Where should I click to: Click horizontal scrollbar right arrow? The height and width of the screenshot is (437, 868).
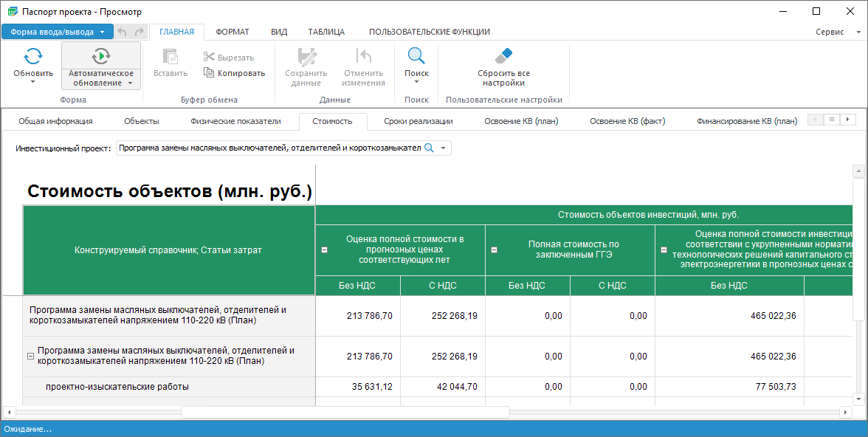(x=844, y=412)
